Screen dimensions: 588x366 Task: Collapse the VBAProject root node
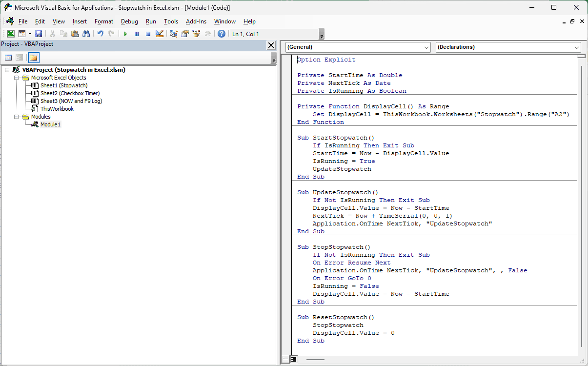[x=7, y=70]
